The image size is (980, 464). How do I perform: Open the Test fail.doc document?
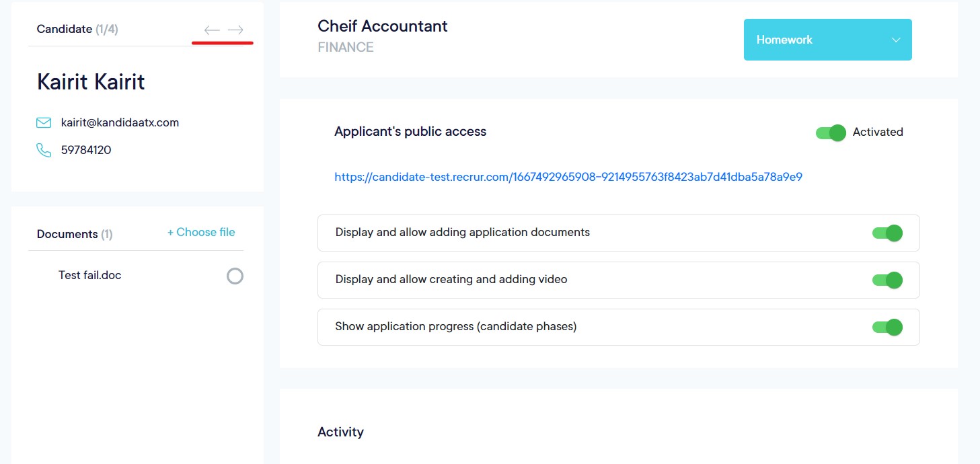coord(90,275)
